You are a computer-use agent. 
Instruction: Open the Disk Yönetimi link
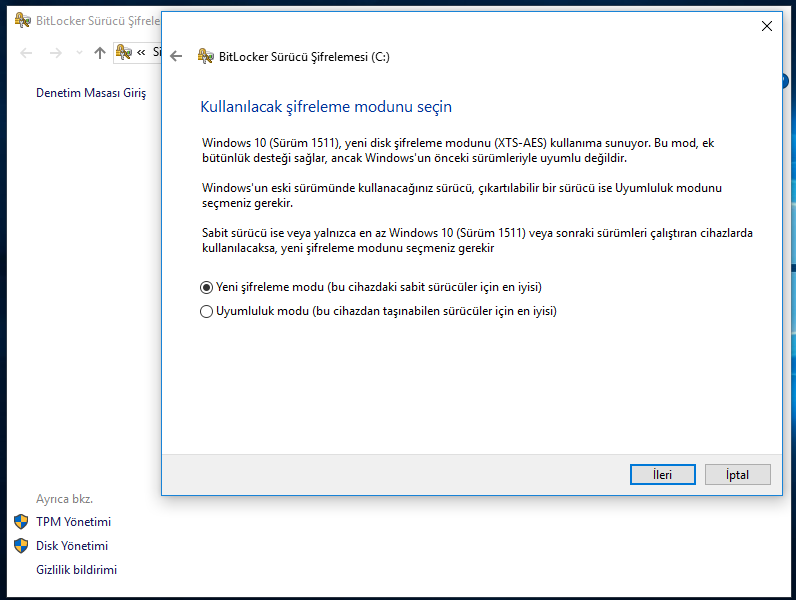click(x=71, y=546)
